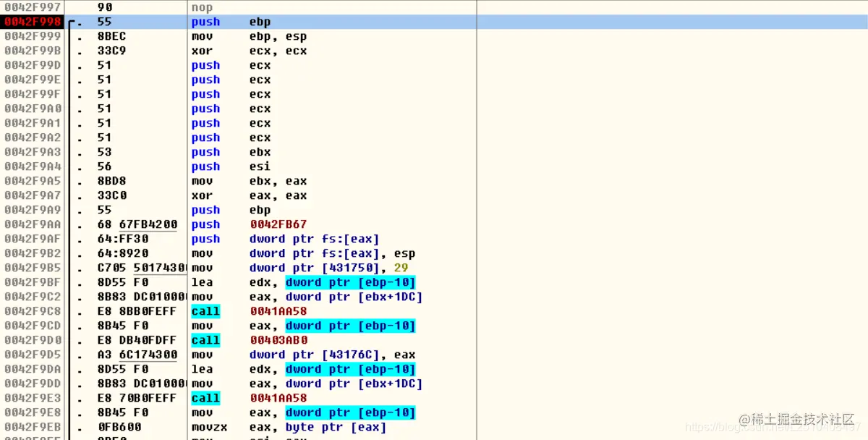Select instruction mov dword ptr [43176C], eax
Screen dimensions: 868x440
coord(304,355)
